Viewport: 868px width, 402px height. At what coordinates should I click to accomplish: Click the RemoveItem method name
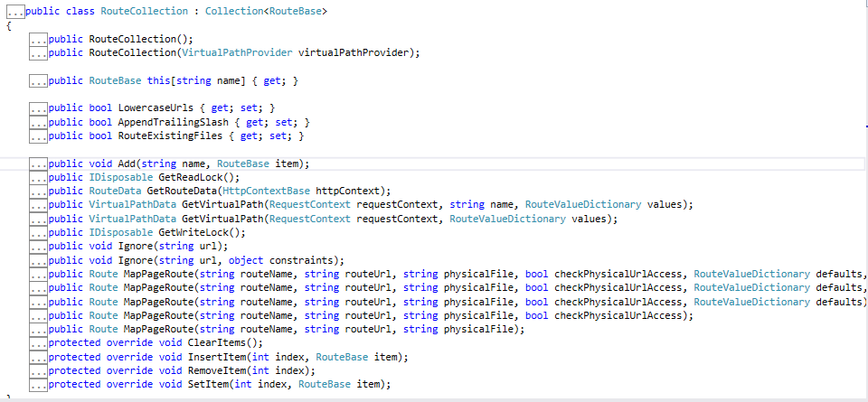pos(217,371)
